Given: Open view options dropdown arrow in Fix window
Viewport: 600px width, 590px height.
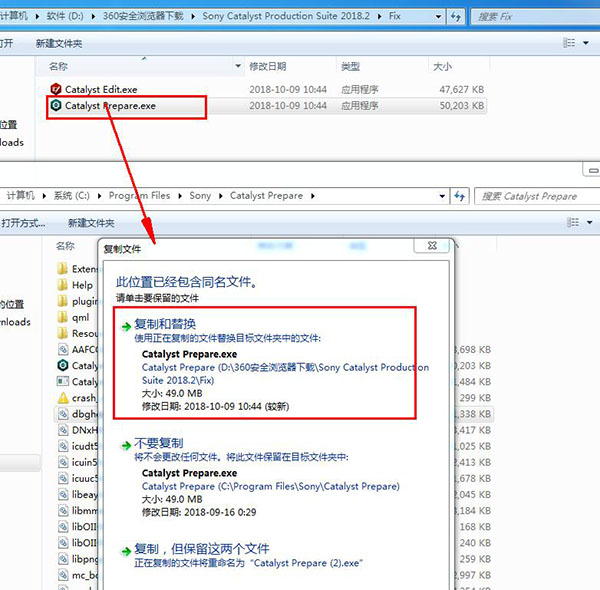Looking at the screenshot, I should click(x=586, y=43).
